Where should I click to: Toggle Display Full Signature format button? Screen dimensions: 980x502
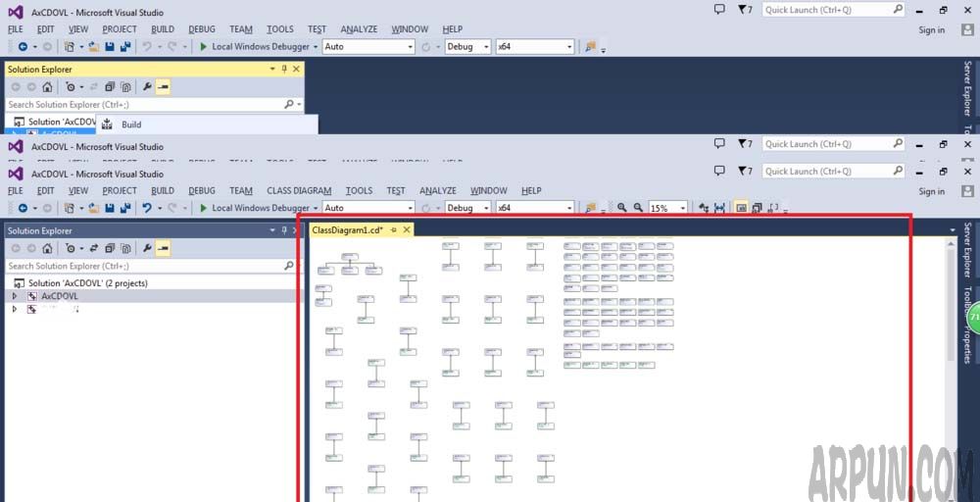[774, 208]
